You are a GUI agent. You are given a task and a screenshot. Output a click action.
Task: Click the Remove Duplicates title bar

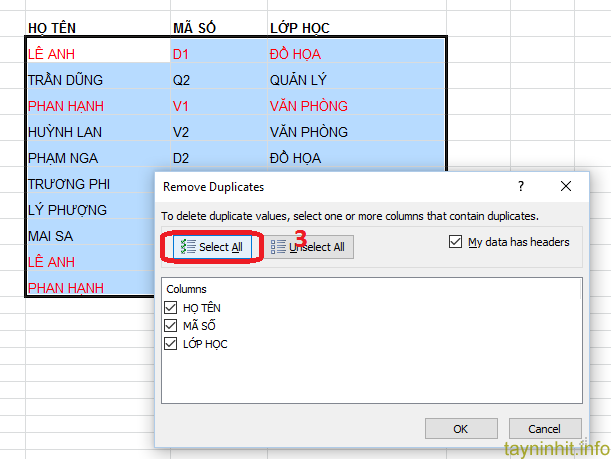pyautogui.click(x=330, y=187)
